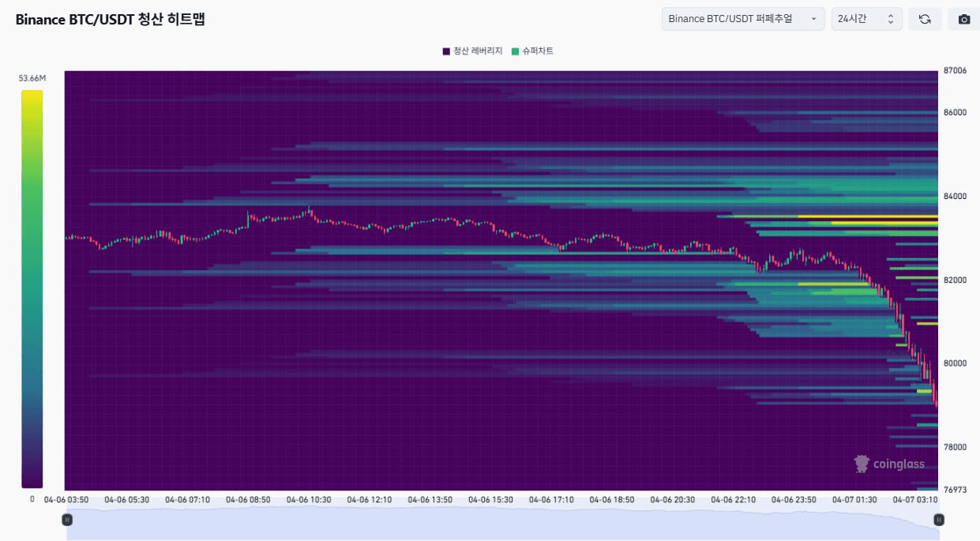Click the 04-06 13:50 time label
980x541 pixels.
coord(430,500)
